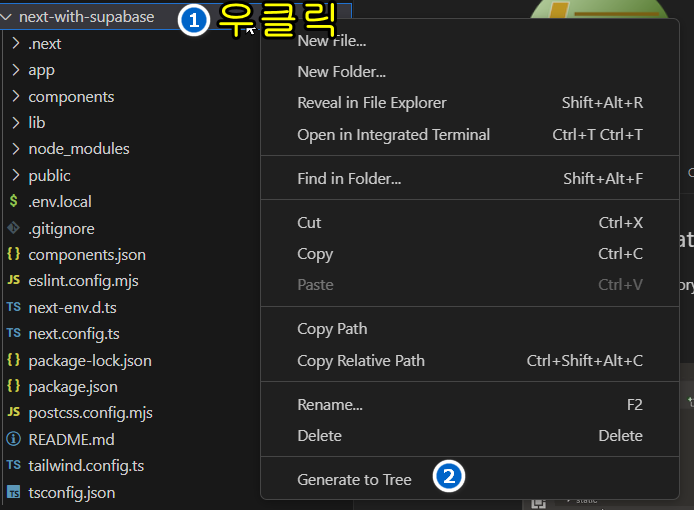
Task: Click the components.json curly braces icon
Action: tap(13, 255)
